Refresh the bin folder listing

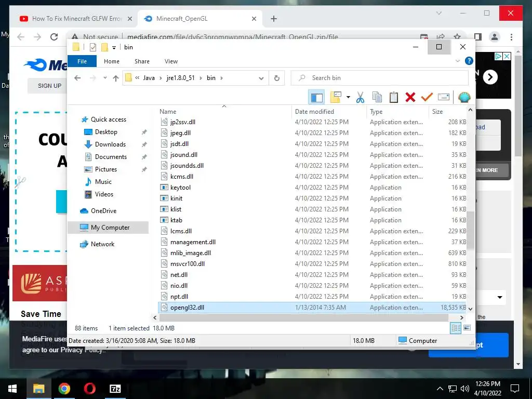pyautogui.click(x=277, y=78)
